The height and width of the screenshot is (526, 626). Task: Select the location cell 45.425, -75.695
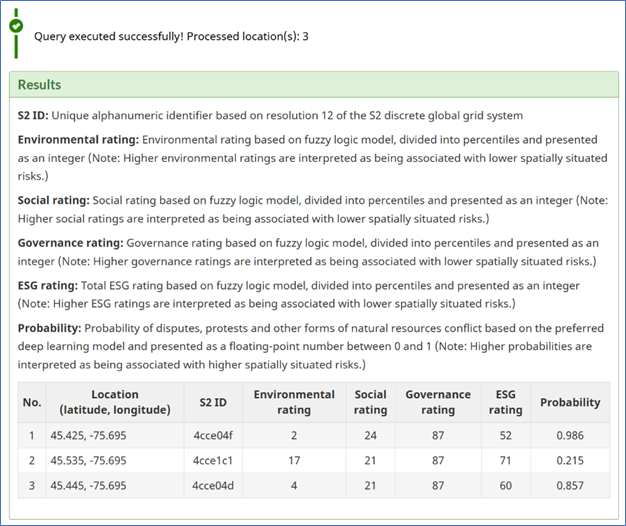92,436
